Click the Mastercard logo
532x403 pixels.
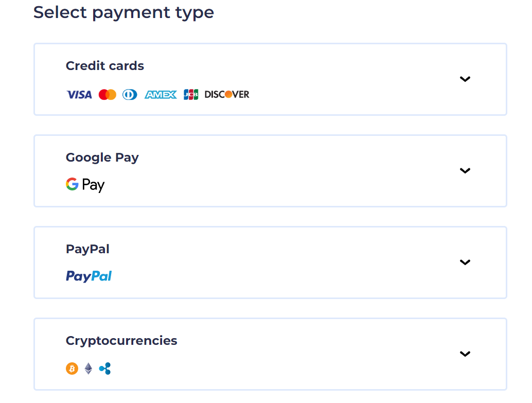coord(108,95)
